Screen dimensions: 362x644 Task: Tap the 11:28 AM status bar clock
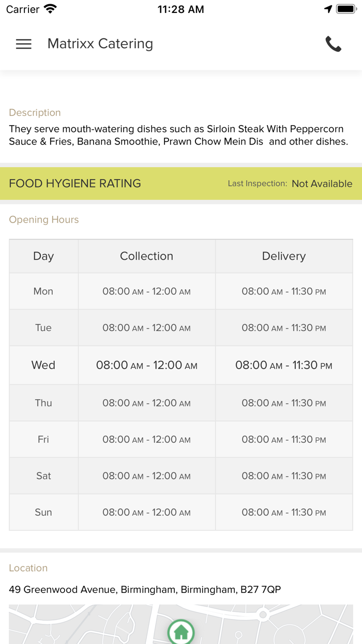[180, 8]
